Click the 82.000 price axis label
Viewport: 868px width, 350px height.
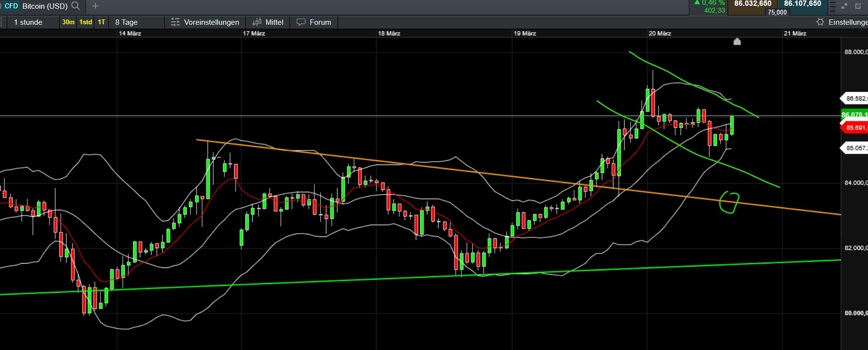tap(856, 248)
